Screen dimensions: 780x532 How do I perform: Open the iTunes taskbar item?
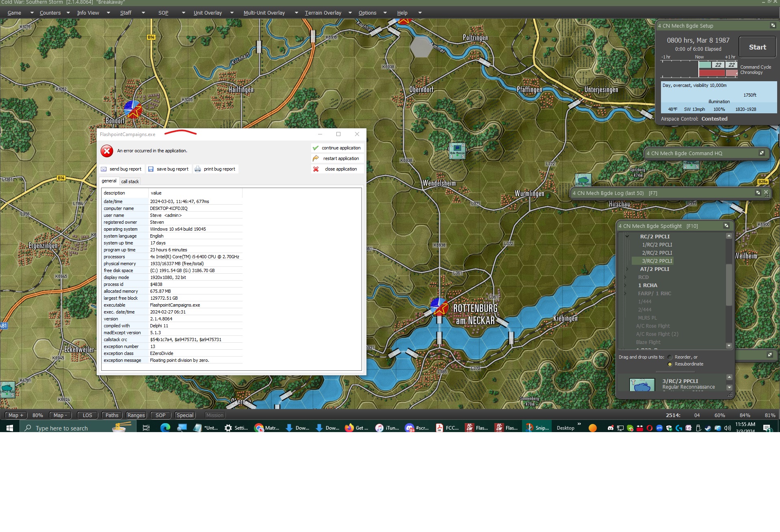pyautogui.click(x=387, y=428)
